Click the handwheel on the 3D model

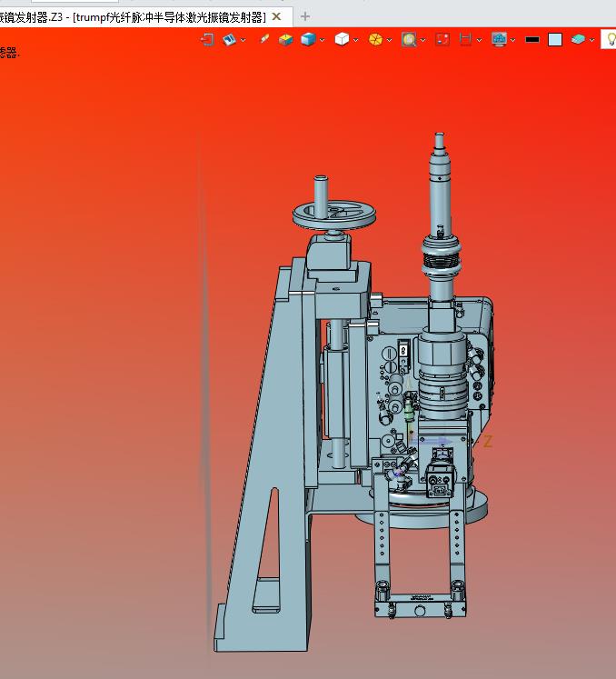(x=333, y=215)
